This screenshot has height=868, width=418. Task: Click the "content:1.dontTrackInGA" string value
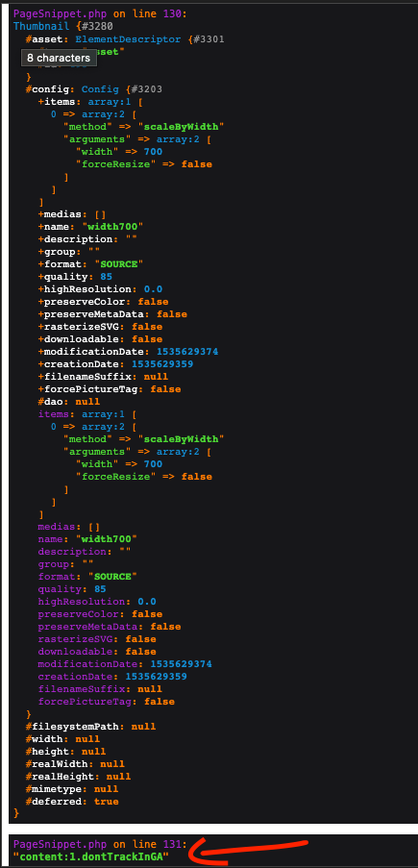[90, 856]
